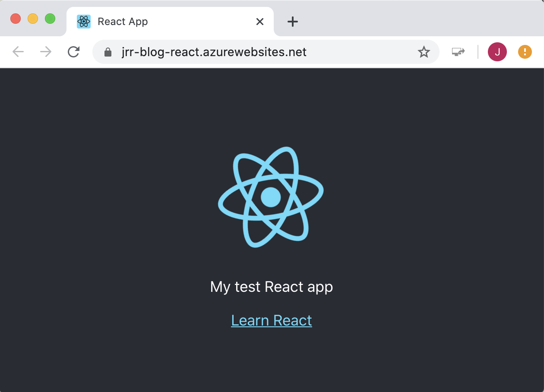Viewport: 544px width, 392px height.
Task: Click the forward navigation arrow
Action: click(46, 52)
